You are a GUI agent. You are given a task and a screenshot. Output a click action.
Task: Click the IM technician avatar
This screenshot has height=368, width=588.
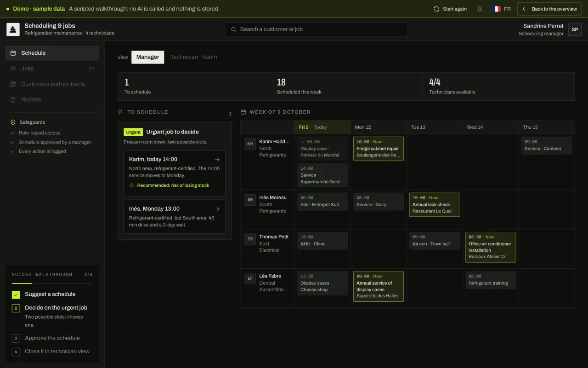pyautogui.click(x=250, y=200)
